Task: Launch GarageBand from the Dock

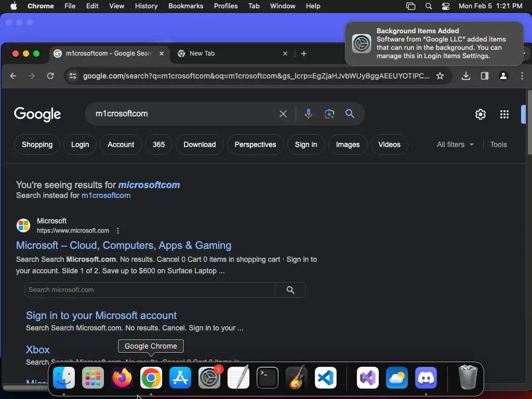Action: click(x=297, y=378)
